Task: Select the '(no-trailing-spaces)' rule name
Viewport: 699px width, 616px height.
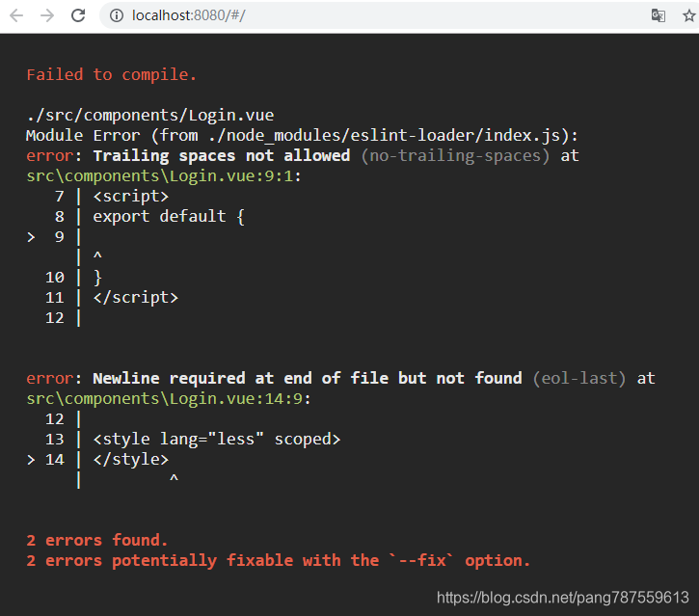Action: pyautogui.click(x=455, y=155)
